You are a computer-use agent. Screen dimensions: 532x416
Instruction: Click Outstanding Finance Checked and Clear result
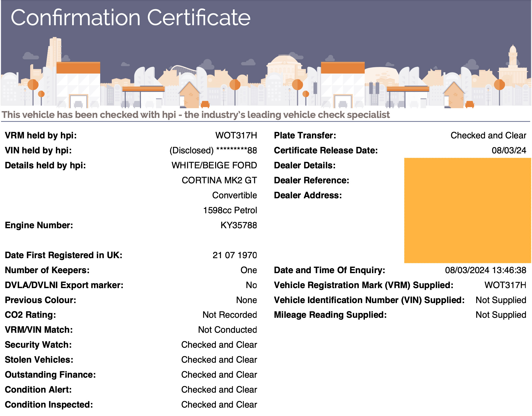219,375
